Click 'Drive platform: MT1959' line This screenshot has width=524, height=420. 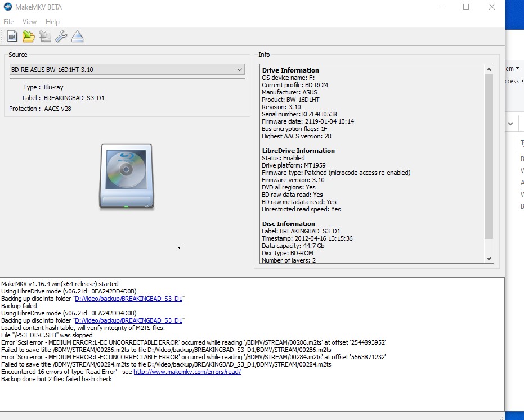click(293, 165)
